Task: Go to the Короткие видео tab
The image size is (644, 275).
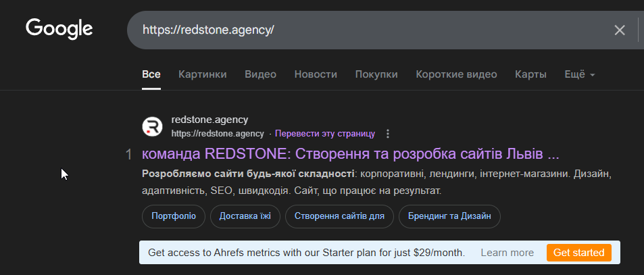Action: pos(456,74)
